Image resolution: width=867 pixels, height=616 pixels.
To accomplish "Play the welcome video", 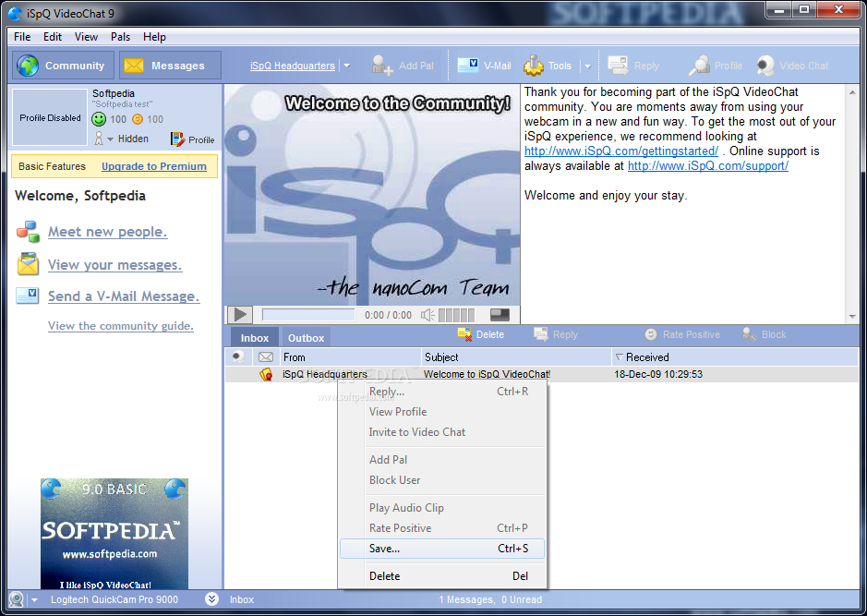I will [x=240, y=315].
